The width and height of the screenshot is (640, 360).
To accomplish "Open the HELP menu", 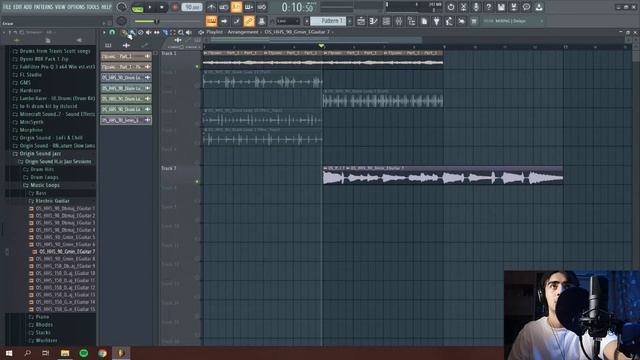I will (x=106, y=7).
